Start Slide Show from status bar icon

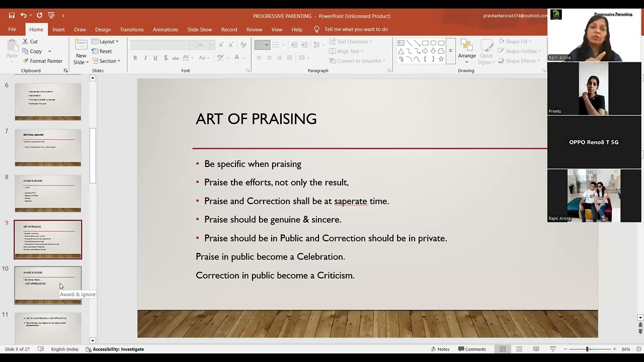tap(552, 349)
